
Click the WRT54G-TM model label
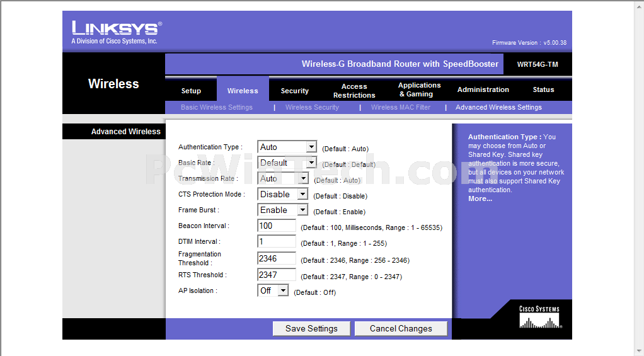[538, 64]
